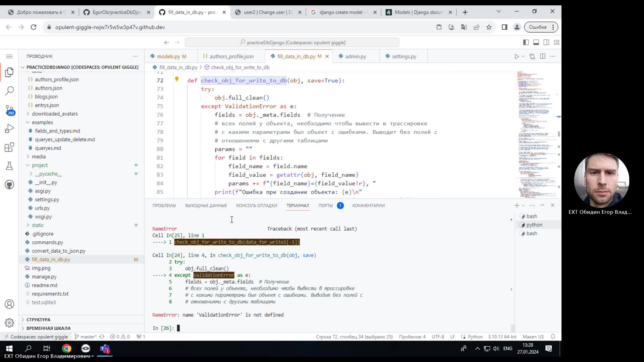Split the editor to the right
The width and height of the screenshot is (644, 362).
point(543,56)
